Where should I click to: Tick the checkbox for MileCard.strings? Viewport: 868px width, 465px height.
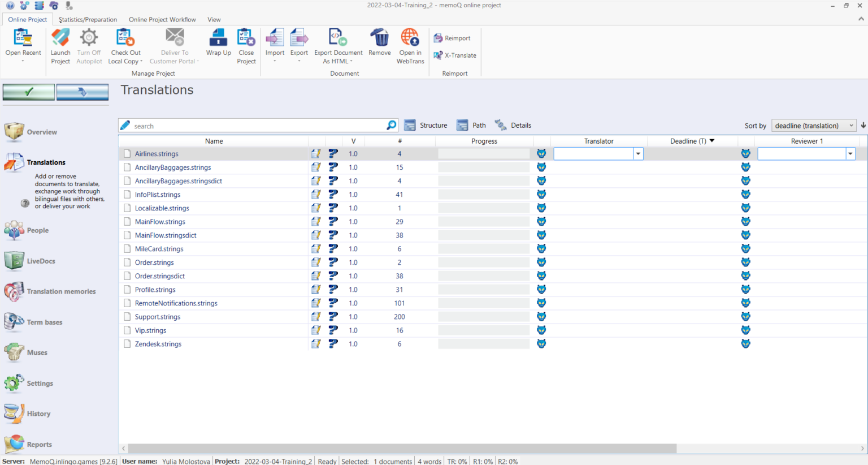pos(127,248)
